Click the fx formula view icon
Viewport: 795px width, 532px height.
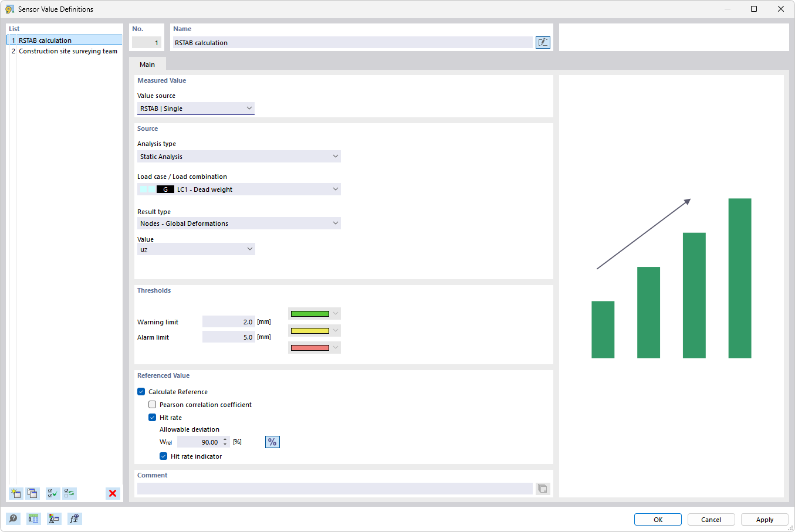(75, 519)
